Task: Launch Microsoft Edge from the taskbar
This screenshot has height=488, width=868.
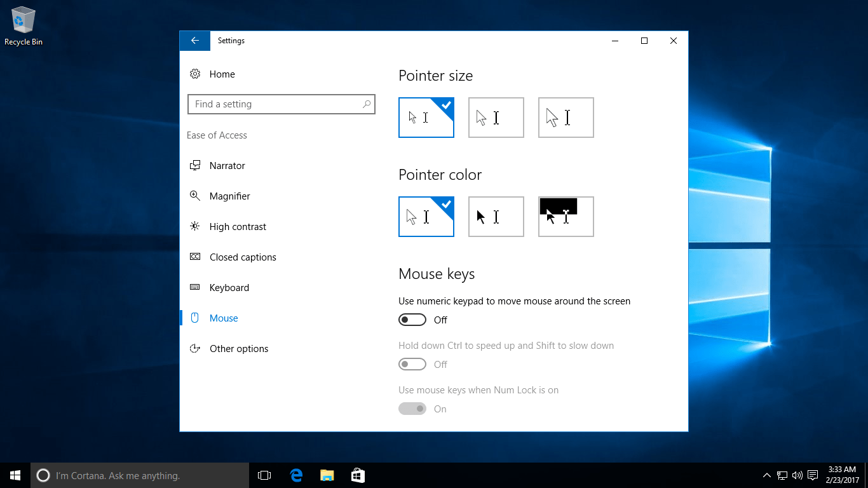Action: click(295, 475)
